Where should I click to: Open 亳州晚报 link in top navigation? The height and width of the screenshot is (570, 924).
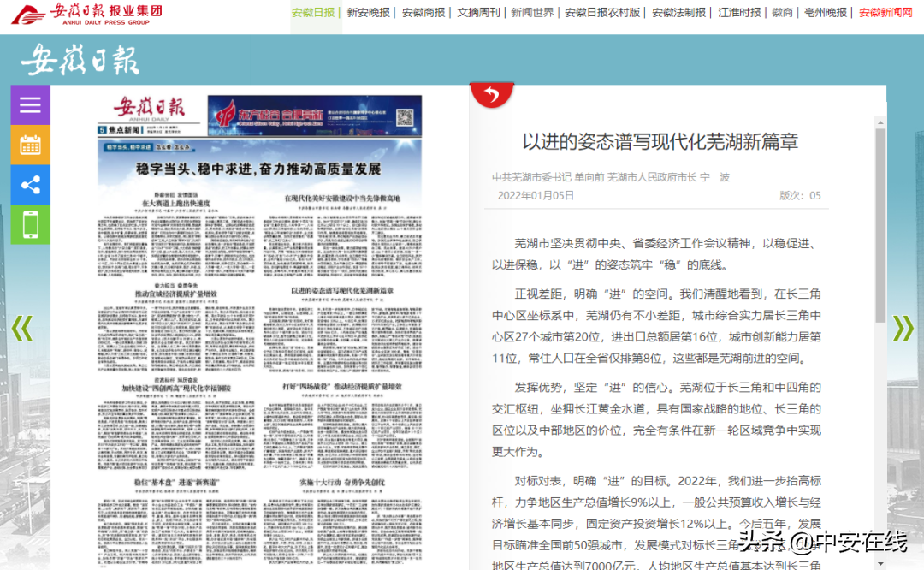826,12
